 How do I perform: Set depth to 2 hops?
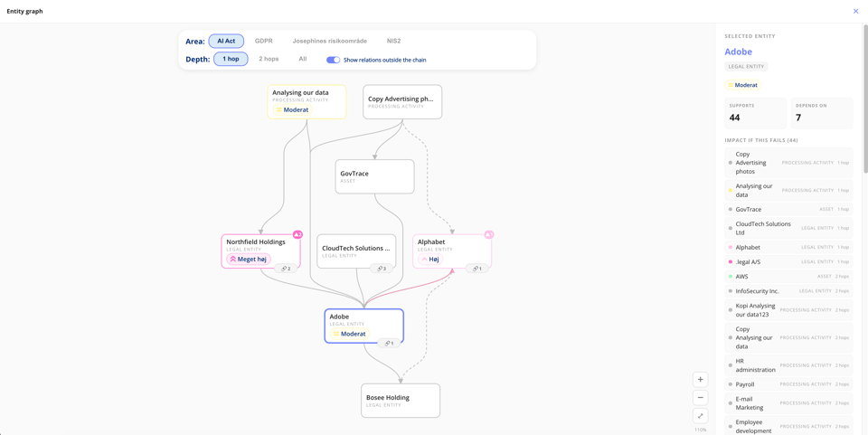pos(269,59)
